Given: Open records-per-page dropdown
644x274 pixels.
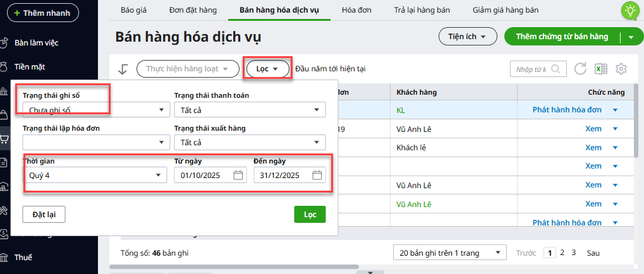Looking at the screenshot, I should pos(449,253).
